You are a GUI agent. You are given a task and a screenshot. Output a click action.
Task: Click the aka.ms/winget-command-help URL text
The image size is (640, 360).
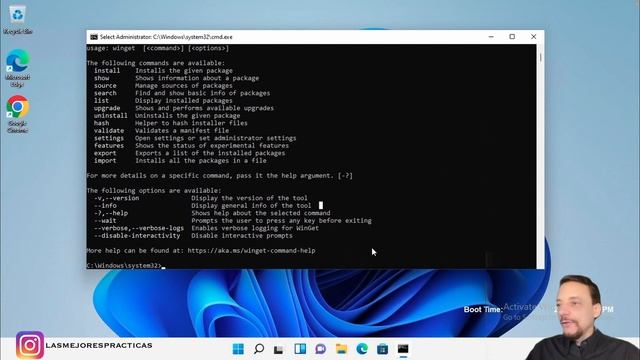pyautogui.click(x=251, y=251)
